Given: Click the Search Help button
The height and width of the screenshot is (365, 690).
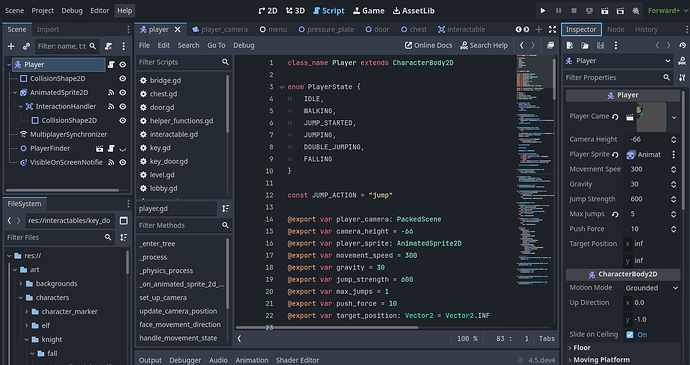Looking at the screenshot, I should coord(484,45).
